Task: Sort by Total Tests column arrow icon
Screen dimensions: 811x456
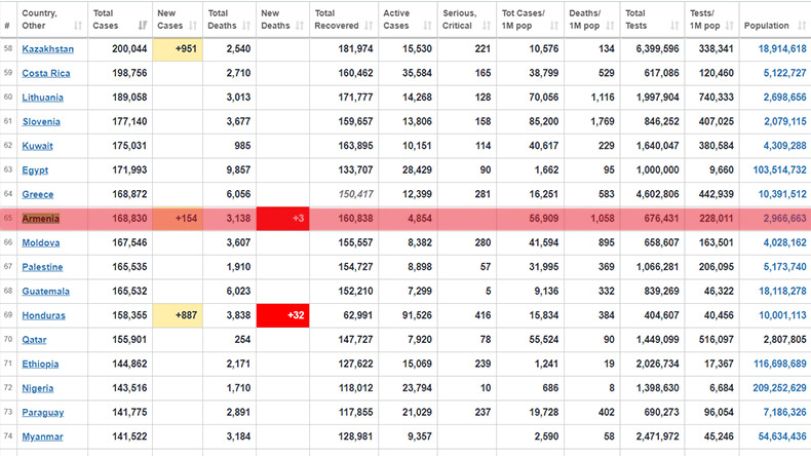Action: 674,25
